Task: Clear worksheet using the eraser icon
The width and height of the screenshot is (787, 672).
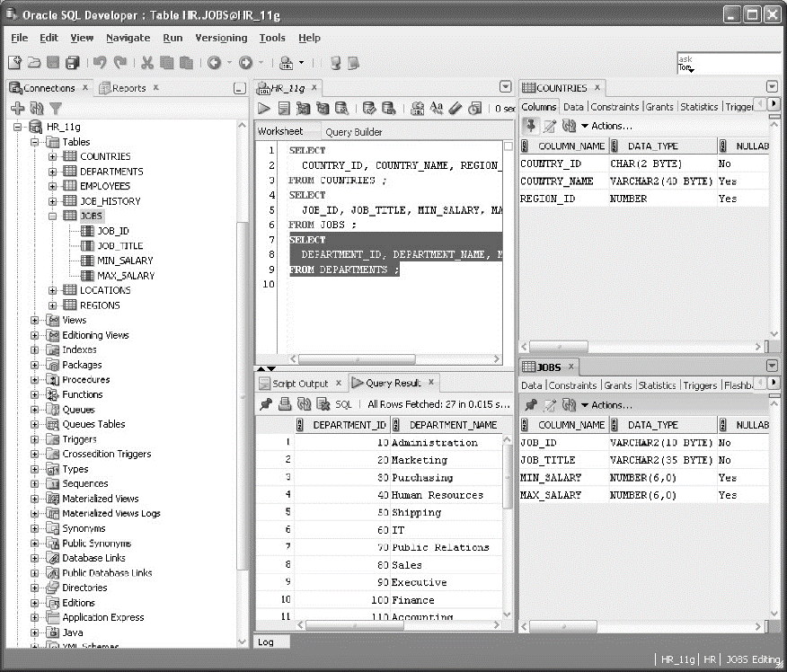Action: (x=454, y=108)
